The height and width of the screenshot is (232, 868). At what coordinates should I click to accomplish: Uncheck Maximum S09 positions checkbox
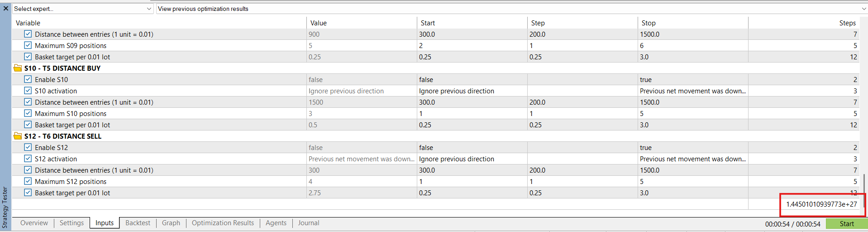[x=28, y=45]
